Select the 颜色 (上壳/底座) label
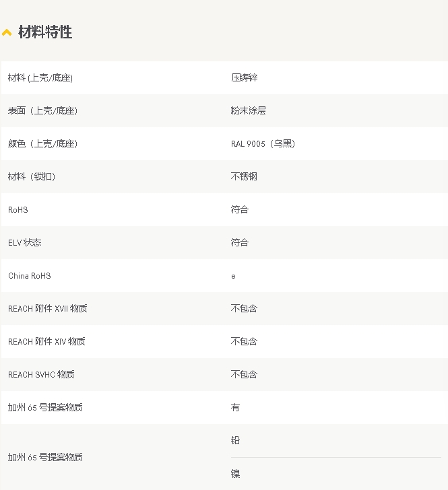448x490 pixels. pyautogui.click(x=42, y=144)
